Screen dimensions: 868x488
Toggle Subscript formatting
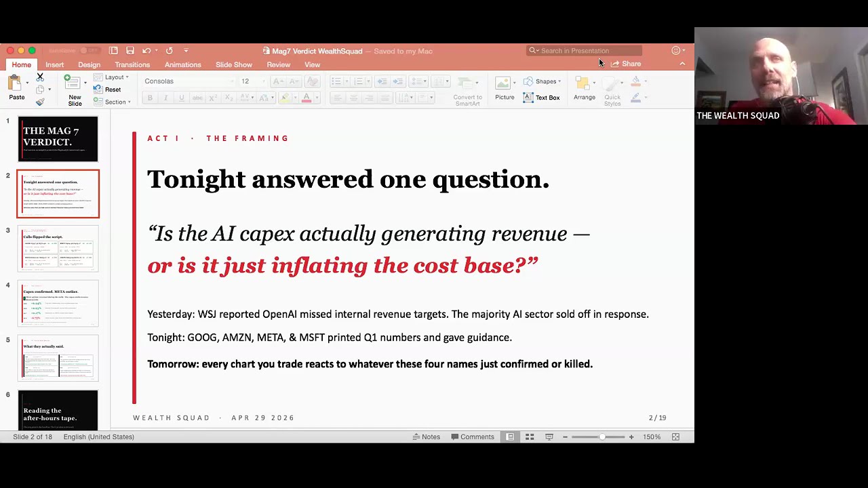pyautogui.click(x=229, y=98)
